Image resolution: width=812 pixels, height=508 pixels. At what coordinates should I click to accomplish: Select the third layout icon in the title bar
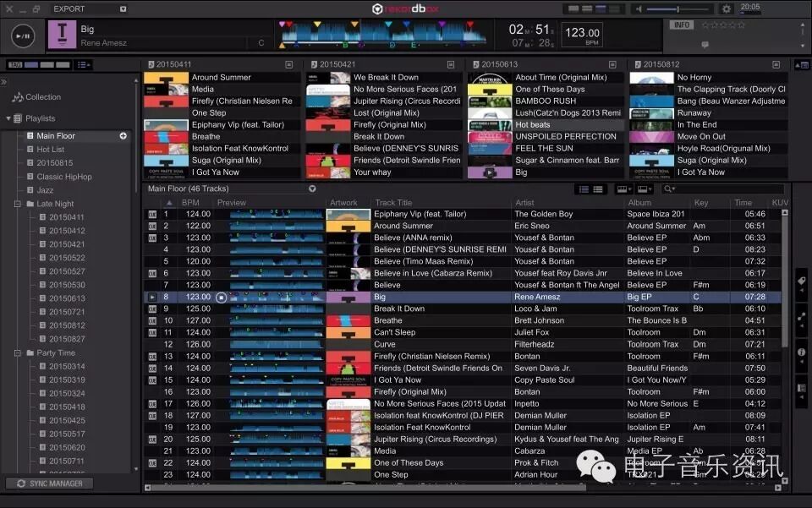click(601, 8)
